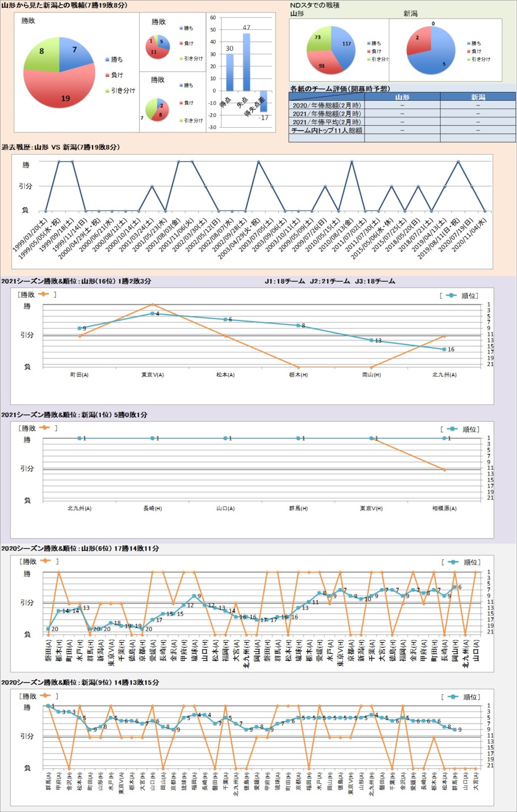Click the 山形 column header in evaluation table
The width and height of the screenshot is (517, 812).
pos(402,97)
